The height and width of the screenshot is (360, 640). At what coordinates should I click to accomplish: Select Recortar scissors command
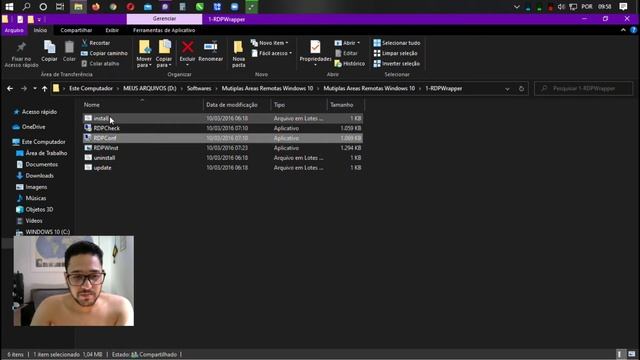tap(96, 43)
